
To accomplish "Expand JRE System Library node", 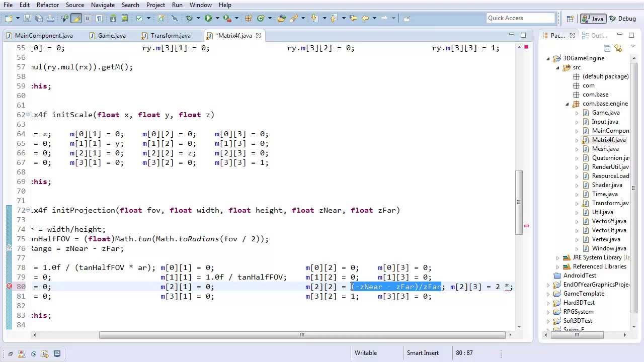I will click(557, 257).
